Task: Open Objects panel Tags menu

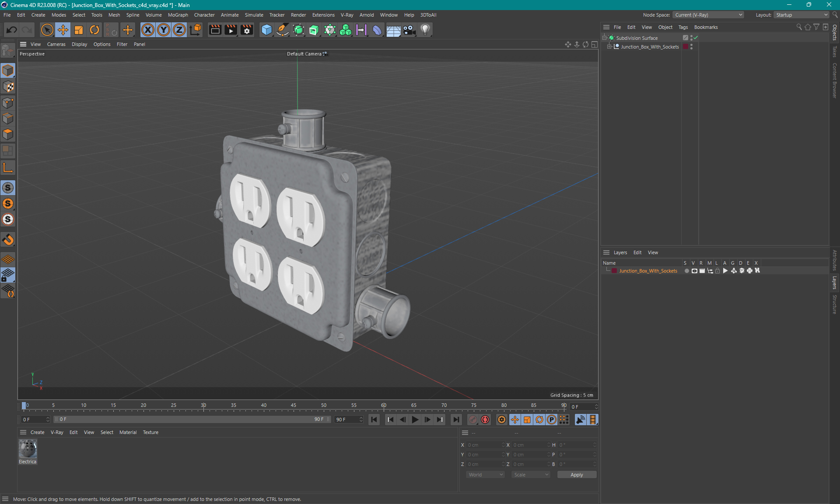Action: click(x=683, y=27)
